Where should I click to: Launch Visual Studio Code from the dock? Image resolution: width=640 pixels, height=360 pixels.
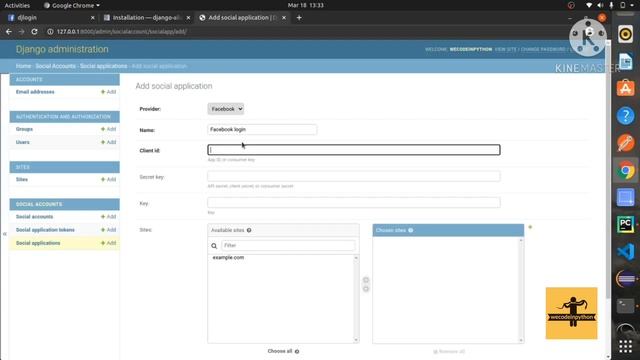pyautogui.click(x=625, y=252)
